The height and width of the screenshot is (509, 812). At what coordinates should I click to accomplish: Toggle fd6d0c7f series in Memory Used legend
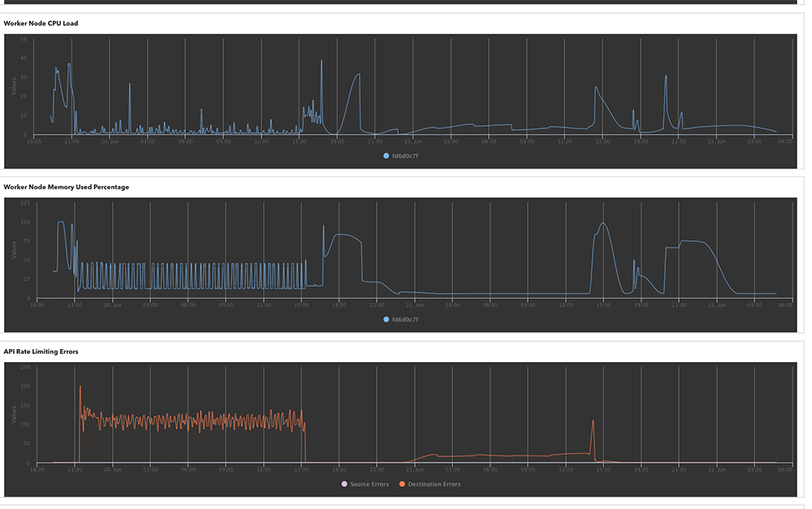point(405,319)
